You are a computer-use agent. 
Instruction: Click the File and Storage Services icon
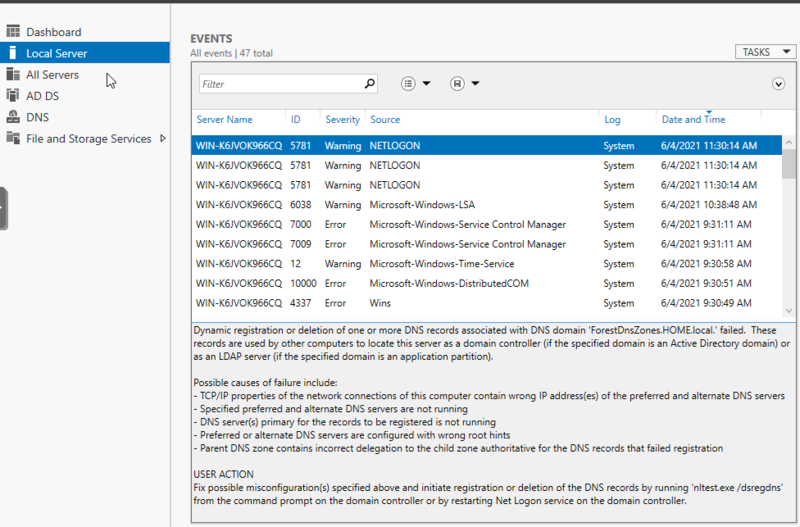point(13,139)
